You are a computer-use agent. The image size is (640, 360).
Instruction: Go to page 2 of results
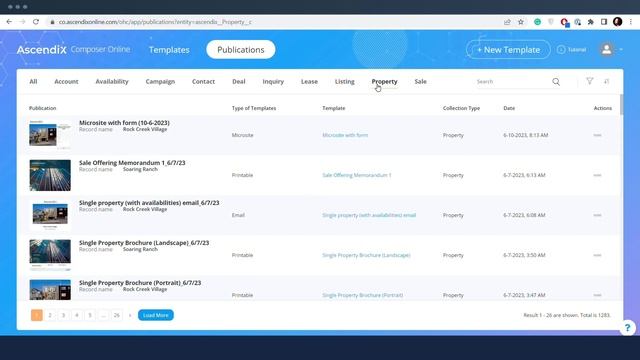click(x=50, y=315)
